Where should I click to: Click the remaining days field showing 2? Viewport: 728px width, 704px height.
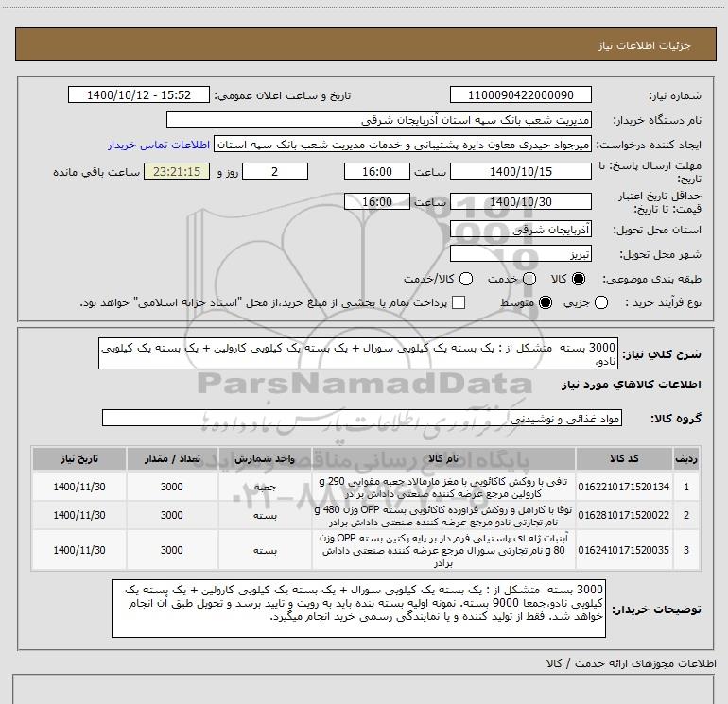(x=275, y=172)
